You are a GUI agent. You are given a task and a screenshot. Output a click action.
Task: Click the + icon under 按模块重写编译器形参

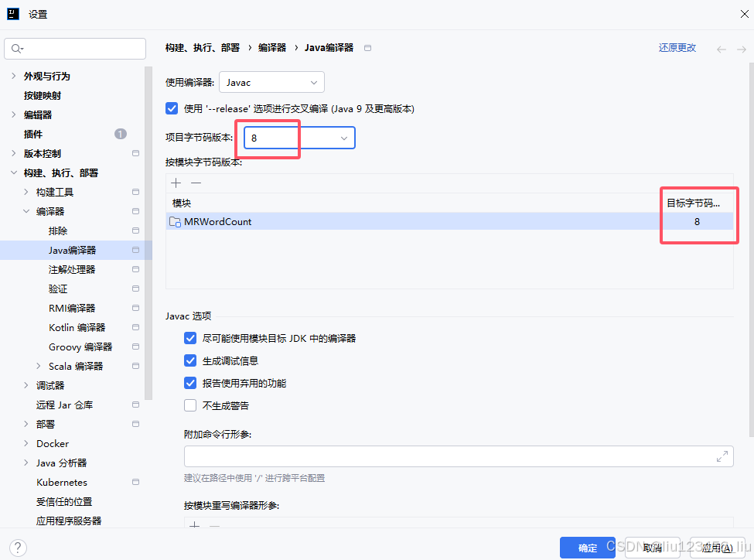point(194,525)
